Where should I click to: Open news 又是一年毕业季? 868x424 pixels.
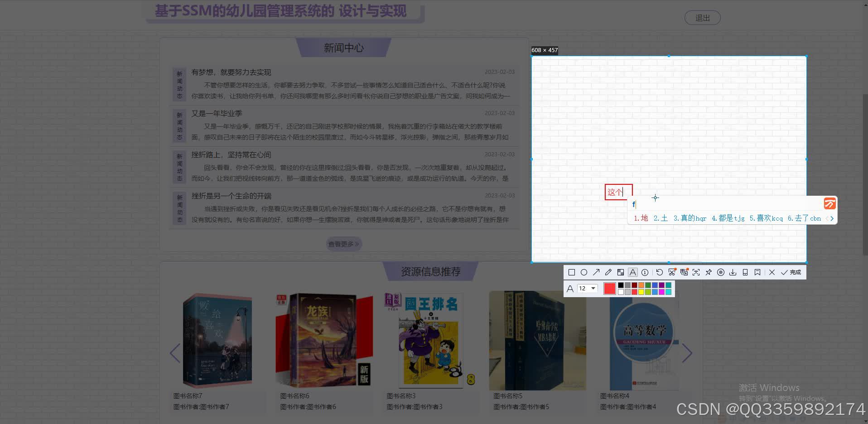coord(217,113)
